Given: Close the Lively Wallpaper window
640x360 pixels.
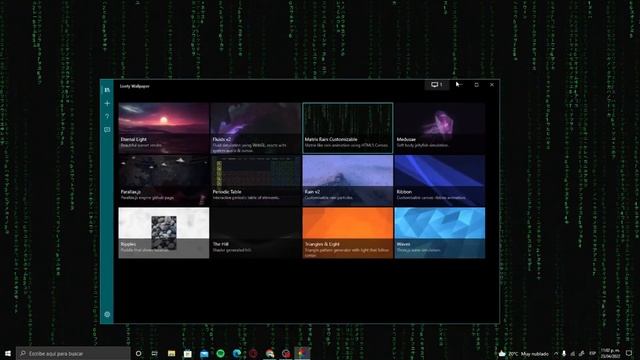Looking at the screenshot, I should click(492, 84).
